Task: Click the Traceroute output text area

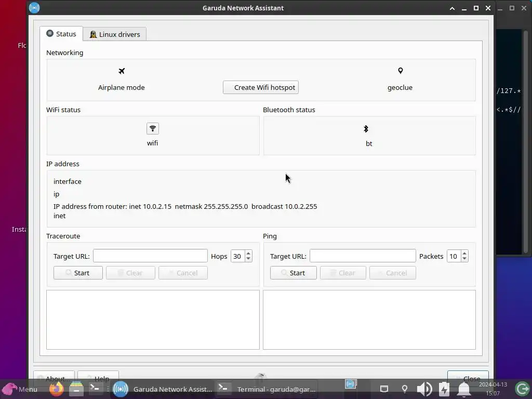Action: (x=153, y=320)
